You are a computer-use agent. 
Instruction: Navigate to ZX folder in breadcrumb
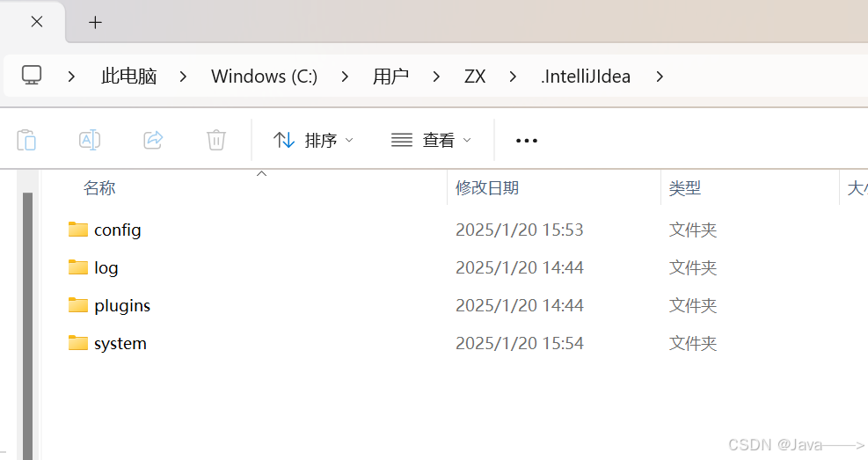pos(475,77)
